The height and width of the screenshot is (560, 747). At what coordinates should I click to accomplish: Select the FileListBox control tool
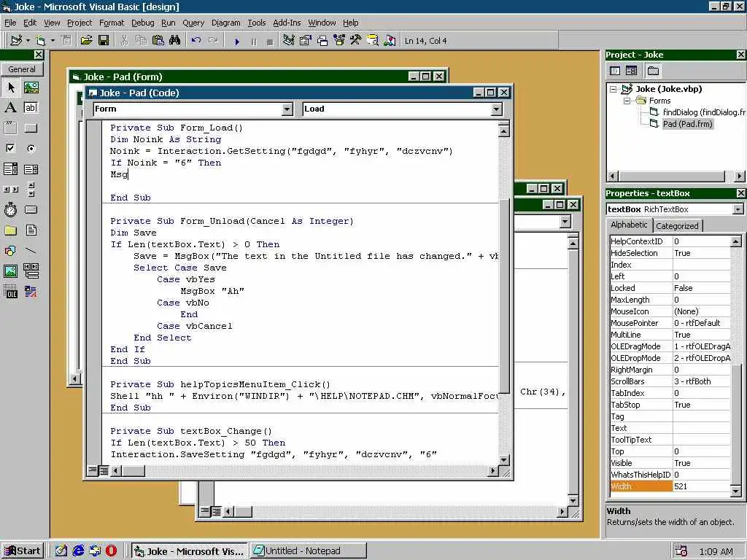click(x=31, y=230)
